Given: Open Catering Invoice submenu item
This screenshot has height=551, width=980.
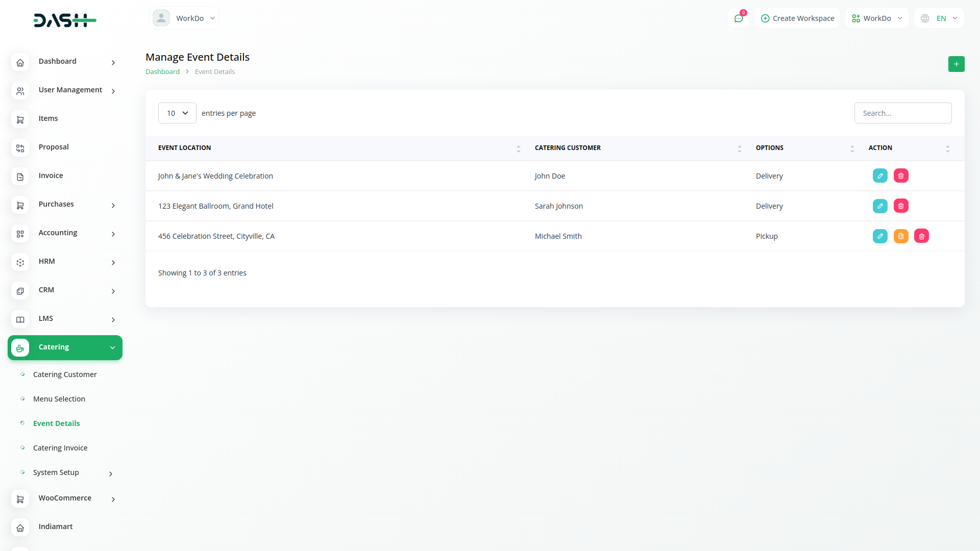Looking at the screenshot, I should (60, 448).
